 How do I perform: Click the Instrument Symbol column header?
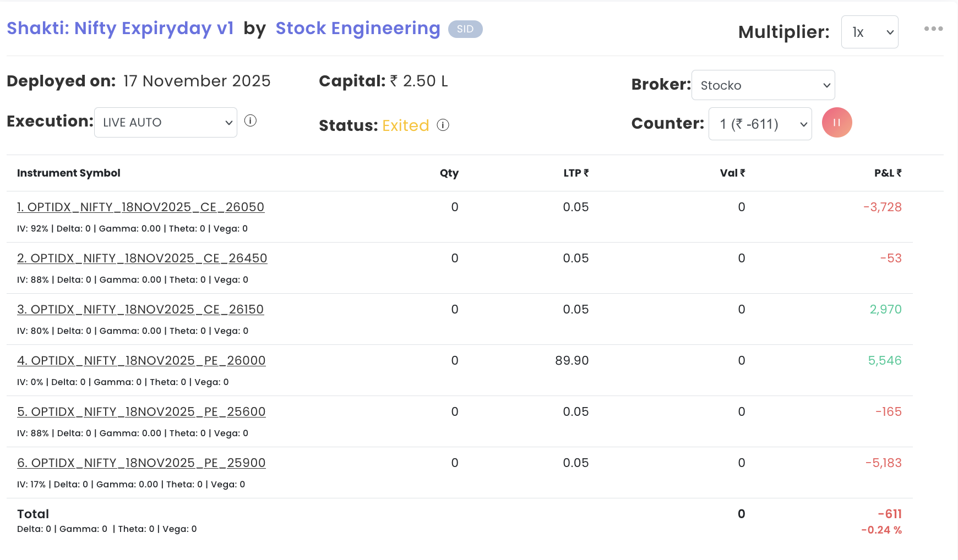(69, 173)
